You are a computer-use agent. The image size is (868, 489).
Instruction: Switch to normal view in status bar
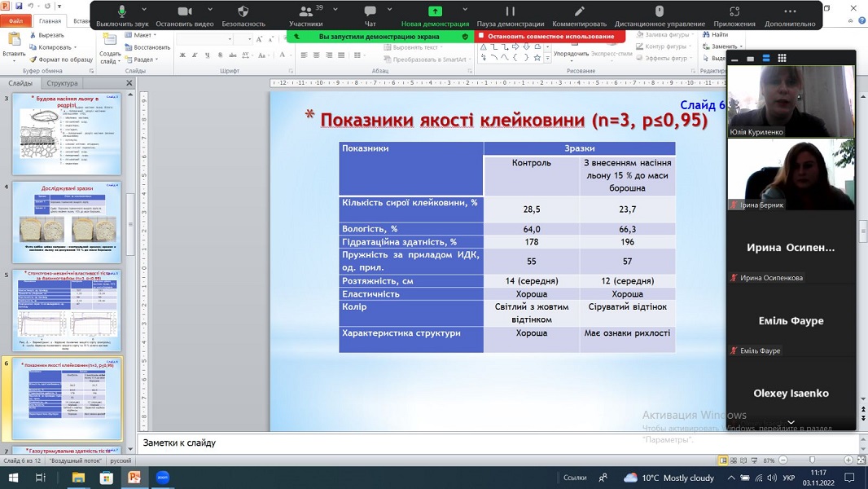coord(723,460)
